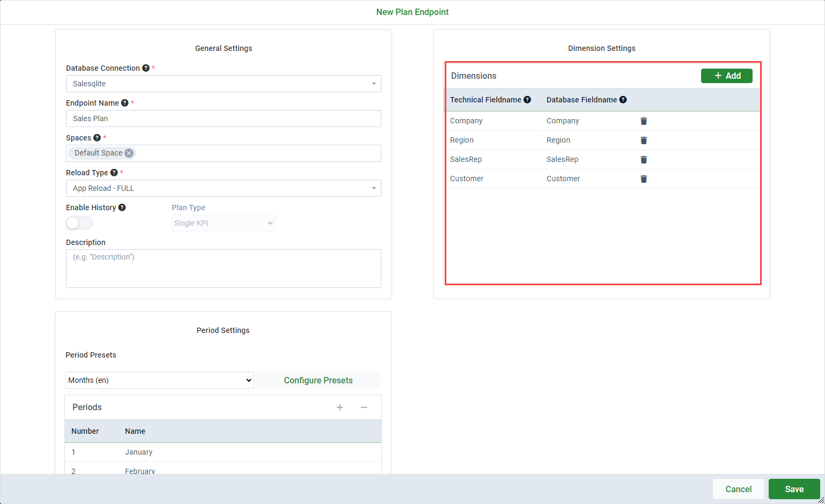This screenshot has width=825, height=504.
Task: Delete the Customer dimension row
Action: [644, 179]
